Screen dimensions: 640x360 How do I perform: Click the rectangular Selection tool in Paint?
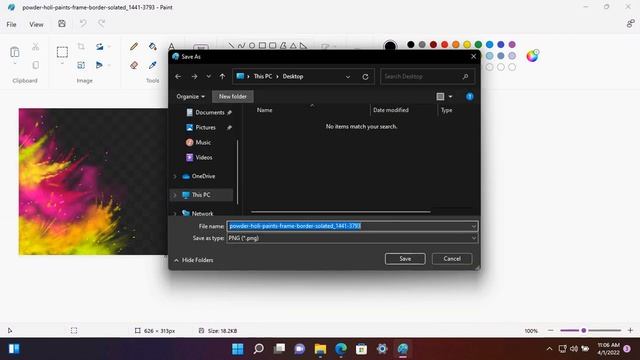pos(62,52)
